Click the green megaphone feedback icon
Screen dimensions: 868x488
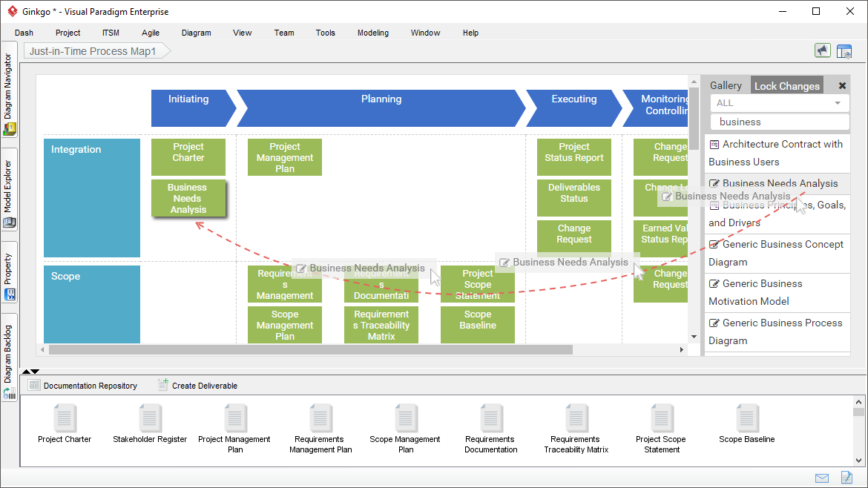click(823, 50)
